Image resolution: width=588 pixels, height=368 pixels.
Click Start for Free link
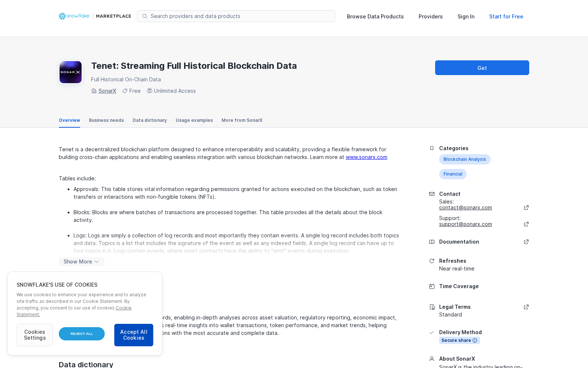(506, 17)
